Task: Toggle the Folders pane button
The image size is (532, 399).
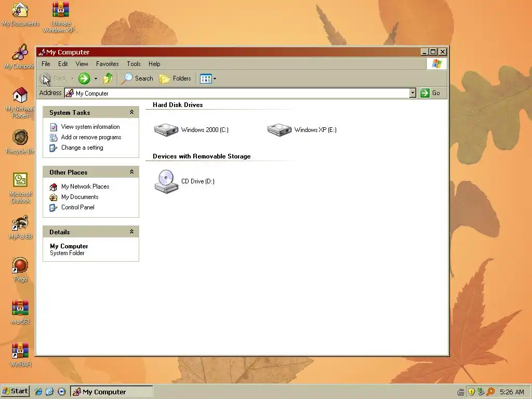Action: point(176,78)
